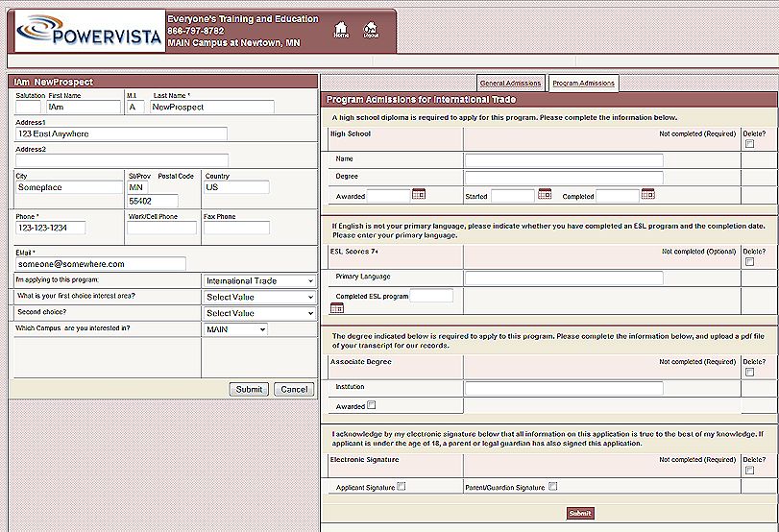Go to Home via the house icon
The width and height of the screenshot is (779, 532).
tap(341, 30)
